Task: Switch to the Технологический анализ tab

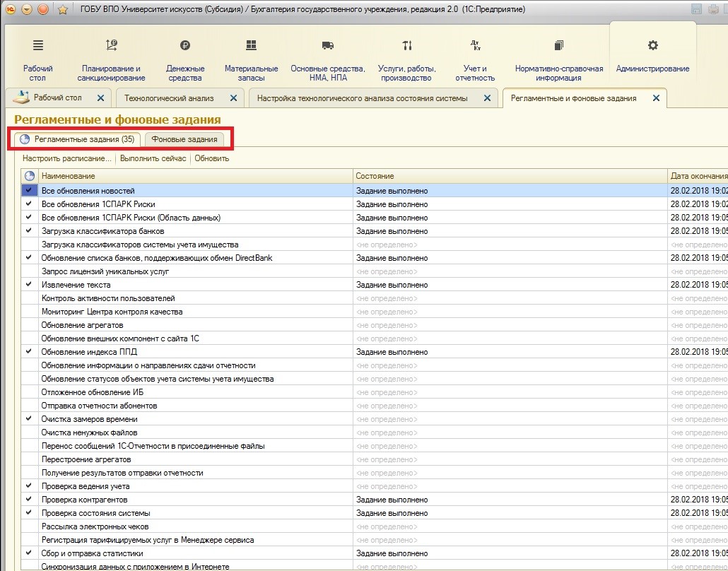Action: (168, 98)
